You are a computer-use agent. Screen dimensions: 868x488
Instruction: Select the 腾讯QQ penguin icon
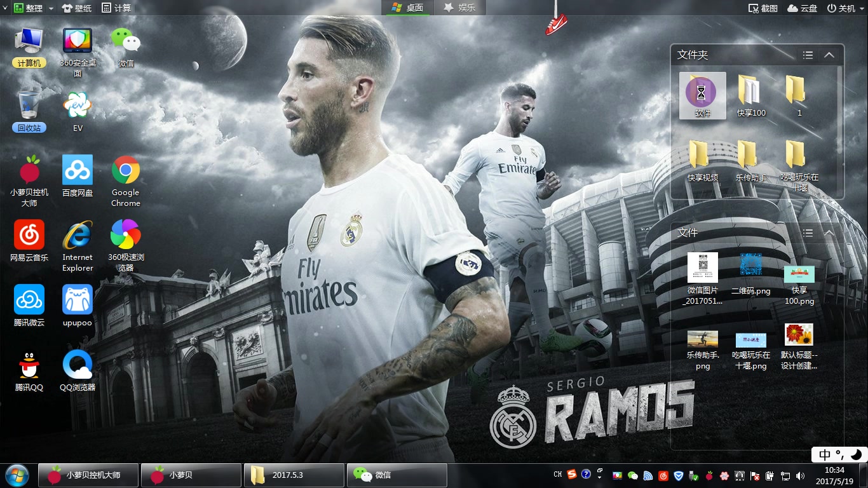coord(29,370)
